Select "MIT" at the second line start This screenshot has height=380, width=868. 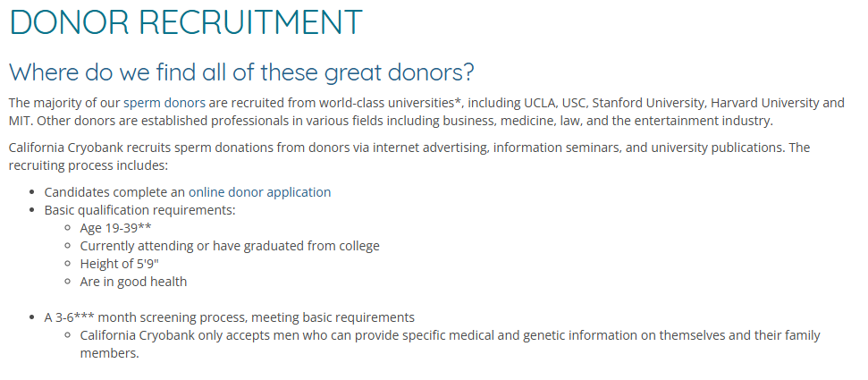click(19, 121)
